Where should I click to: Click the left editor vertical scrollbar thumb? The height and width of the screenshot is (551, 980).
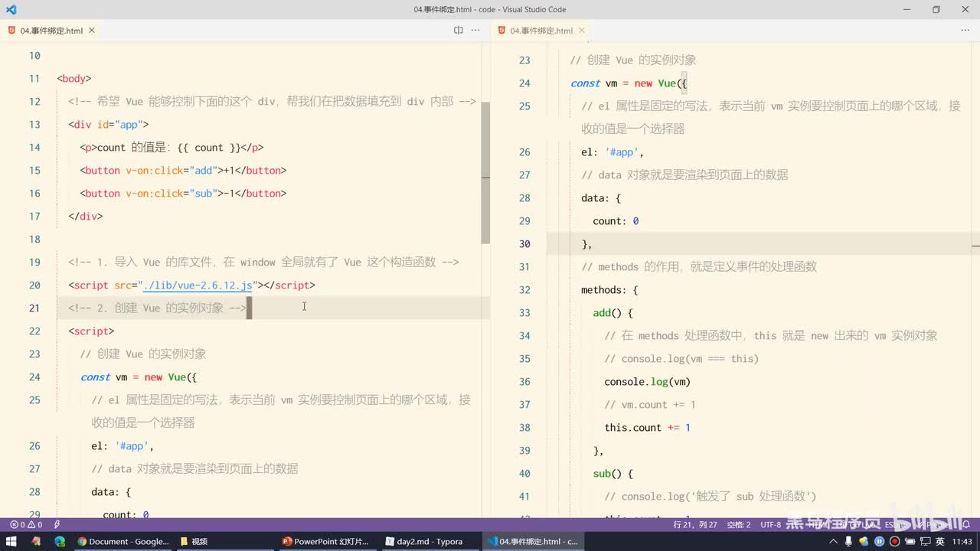485,173
